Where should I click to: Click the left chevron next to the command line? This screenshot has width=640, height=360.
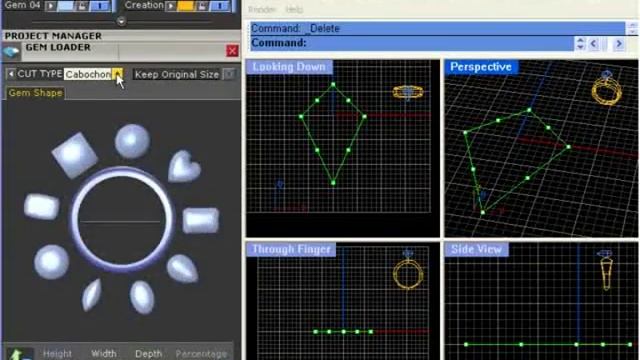[594, 43]
